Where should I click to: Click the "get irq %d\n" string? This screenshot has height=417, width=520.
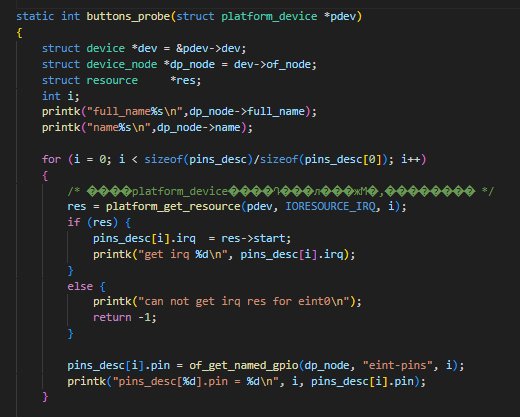pos(183,254)
